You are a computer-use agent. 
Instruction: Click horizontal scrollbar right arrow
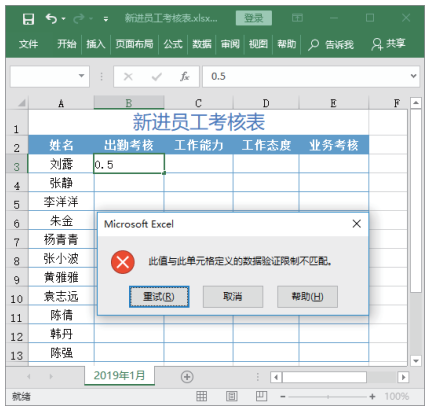[x=403, y=377]
